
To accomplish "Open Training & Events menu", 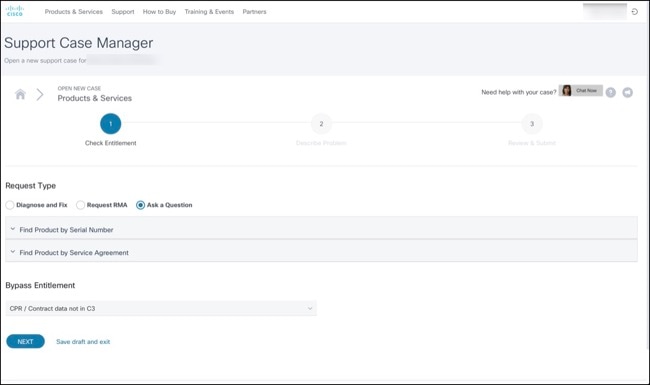I will click(x=209, y=12).
